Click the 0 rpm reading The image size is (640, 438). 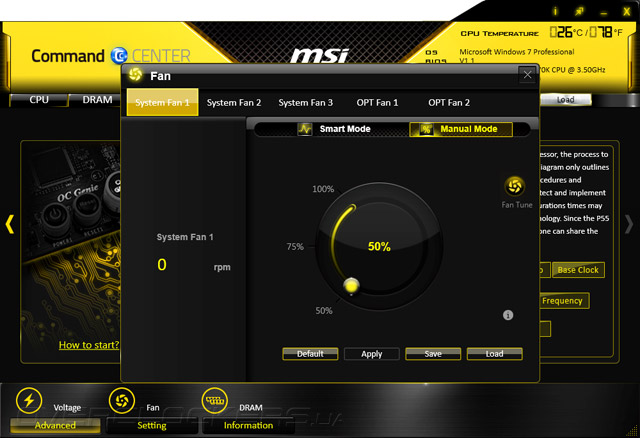coord(162,265)
